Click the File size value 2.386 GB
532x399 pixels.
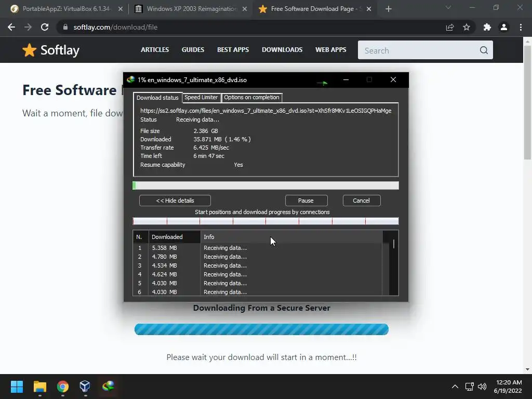206,131
